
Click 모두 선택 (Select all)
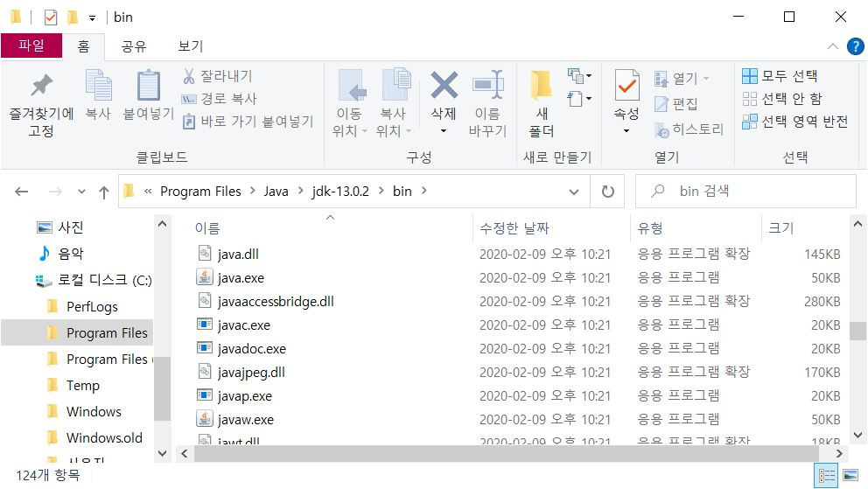(x=780, y=76)
